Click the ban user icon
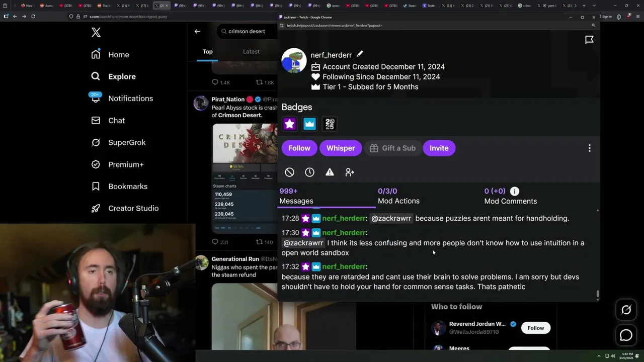This screenshot has height=362, width=644. click(x=289, y=172)
